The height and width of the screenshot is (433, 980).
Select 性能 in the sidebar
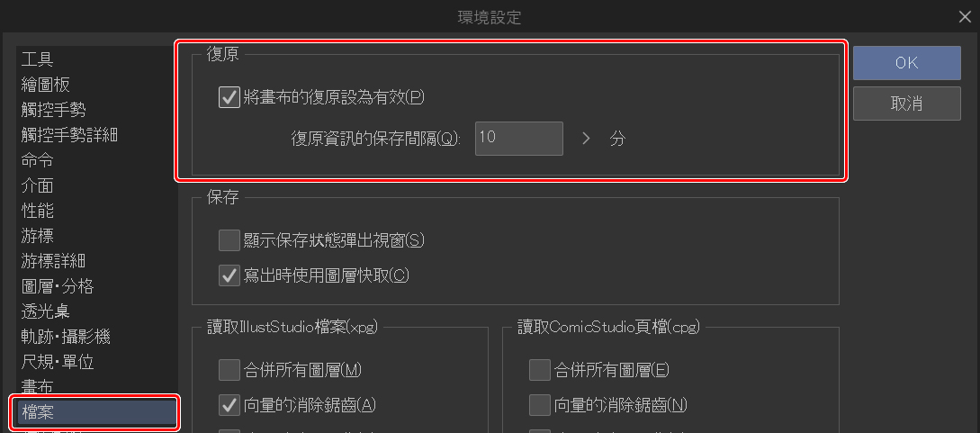coord(38,211)
